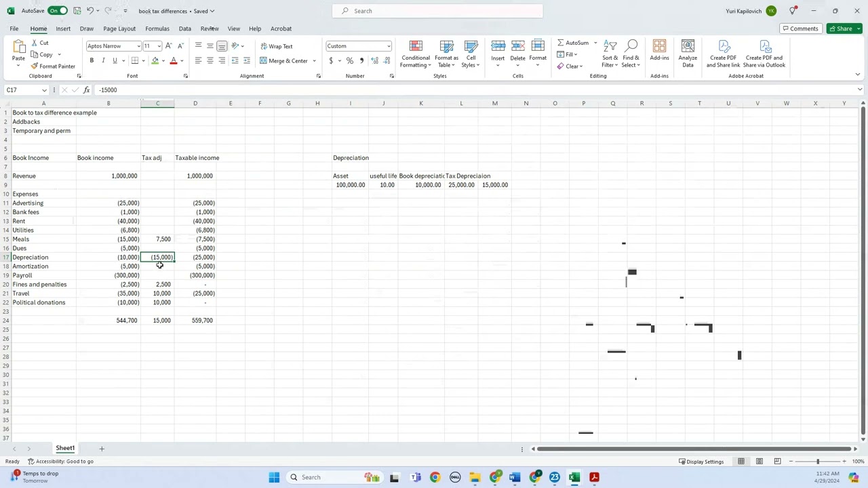
Task: Click Display Settings in status bar
Action: click(701, 462)
